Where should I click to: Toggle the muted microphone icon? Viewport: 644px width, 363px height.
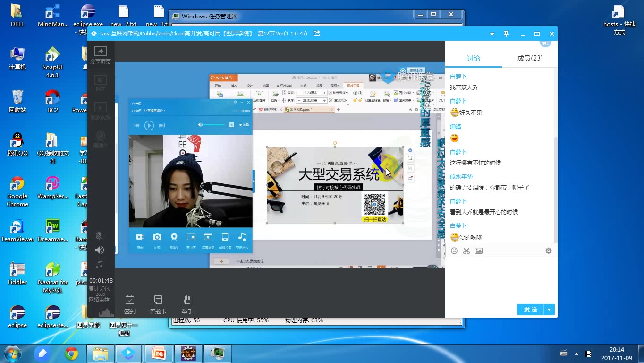(x=99, y=236)
